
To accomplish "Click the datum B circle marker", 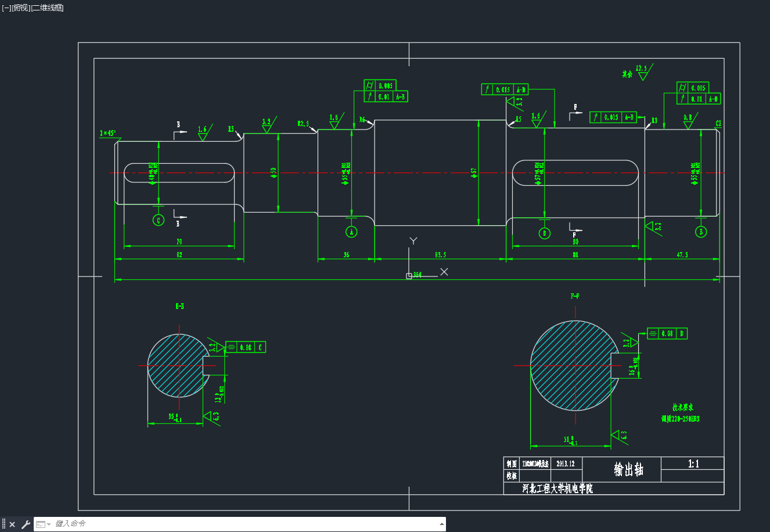I will pyautogui.click(x=701, y=232).
